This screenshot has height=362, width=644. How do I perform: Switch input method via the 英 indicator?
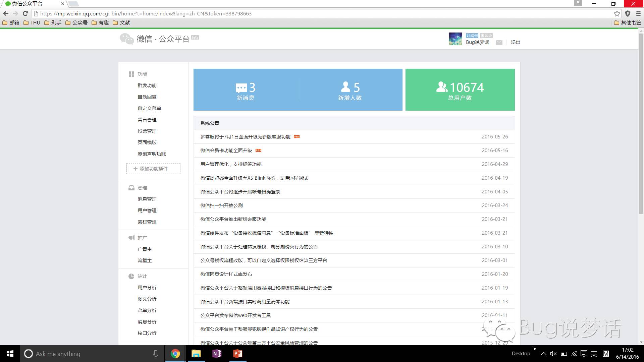point(594,354)
